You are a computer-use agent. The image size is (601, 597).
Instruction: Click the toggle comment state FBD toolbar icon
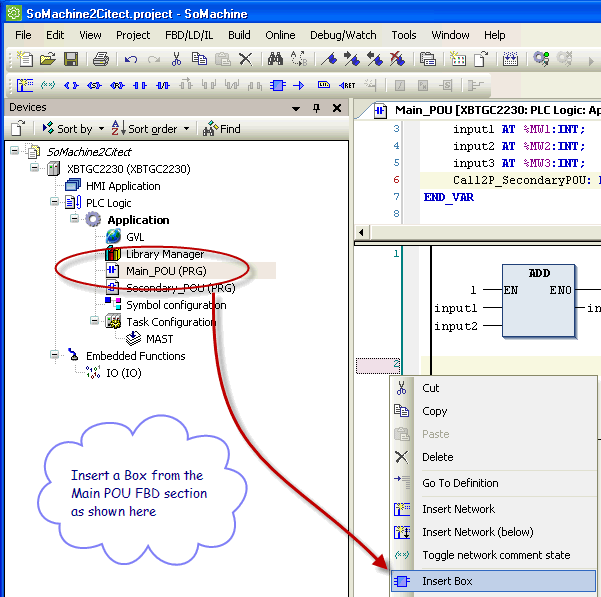tap(48, 85)
